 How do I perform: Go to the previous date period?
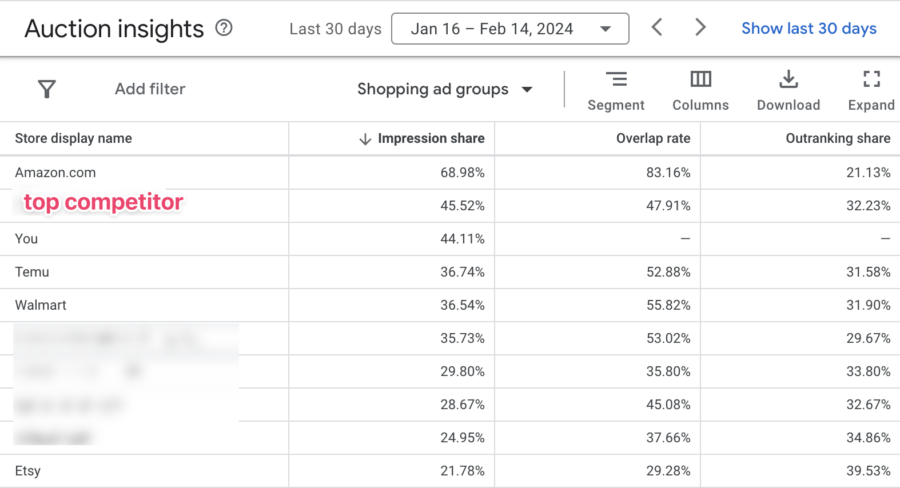click(x=657, y=27)
